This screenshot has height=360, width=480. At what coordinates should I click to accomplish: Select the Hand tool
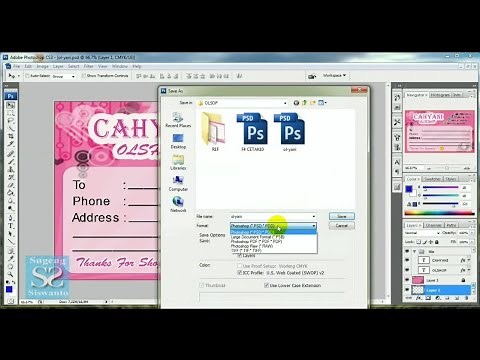click(10, 266)
